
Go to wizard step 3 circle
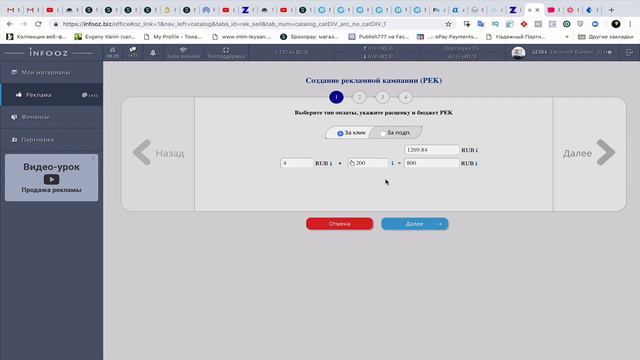pyautogui.click(x=382, y=97)
